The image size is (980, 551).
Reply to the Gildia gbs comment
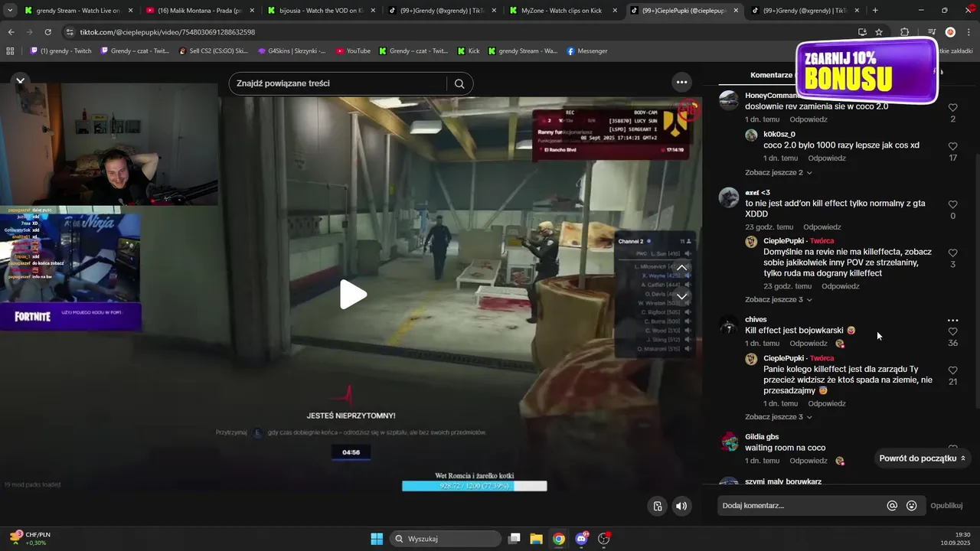808,461
